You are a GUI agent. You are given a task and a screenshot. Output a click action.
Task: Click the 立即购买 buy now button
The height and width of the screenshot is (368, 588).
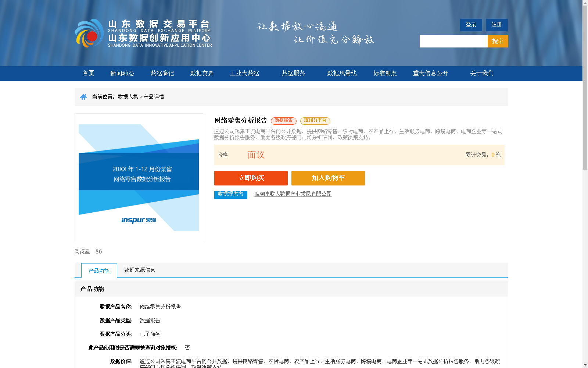[x=251, y=178]
